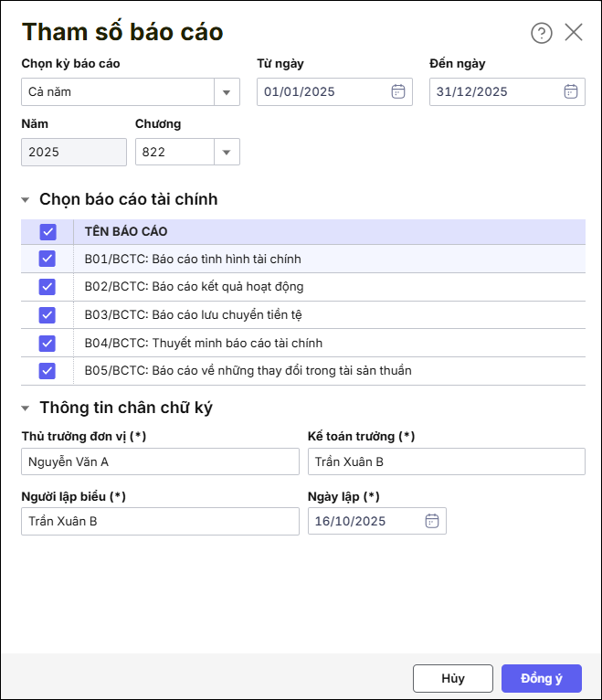Uncheck B05/BCTC thay đổi trong tài sản thuần
The image size is (602, 700).
pos(48,371)
